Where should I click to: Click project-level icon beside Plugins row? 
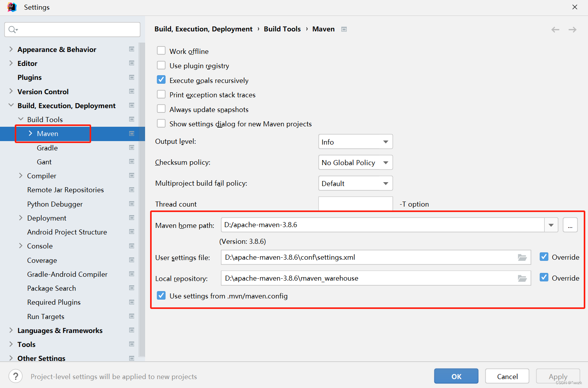[x=132, y=77]
